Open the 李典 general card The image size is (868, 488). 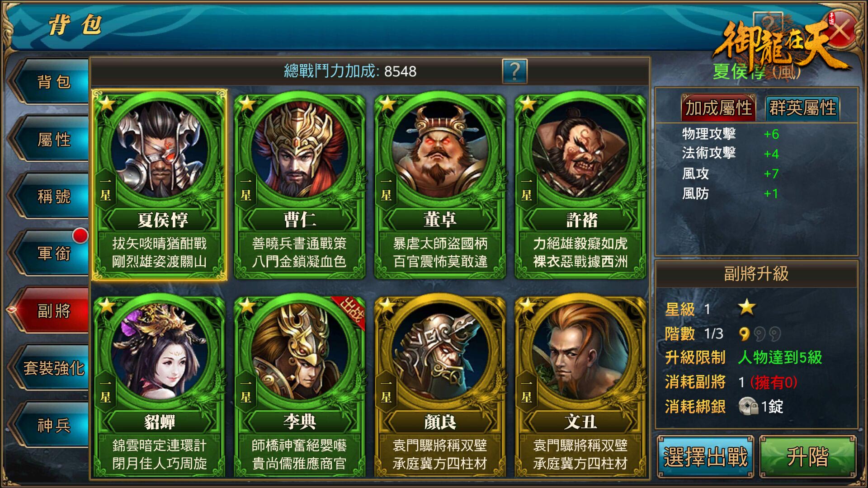point(299,386)
